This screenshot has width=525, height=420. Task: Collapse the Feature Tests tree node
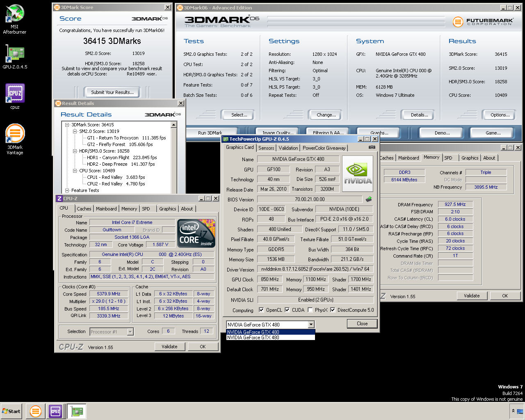pos(67,190)
